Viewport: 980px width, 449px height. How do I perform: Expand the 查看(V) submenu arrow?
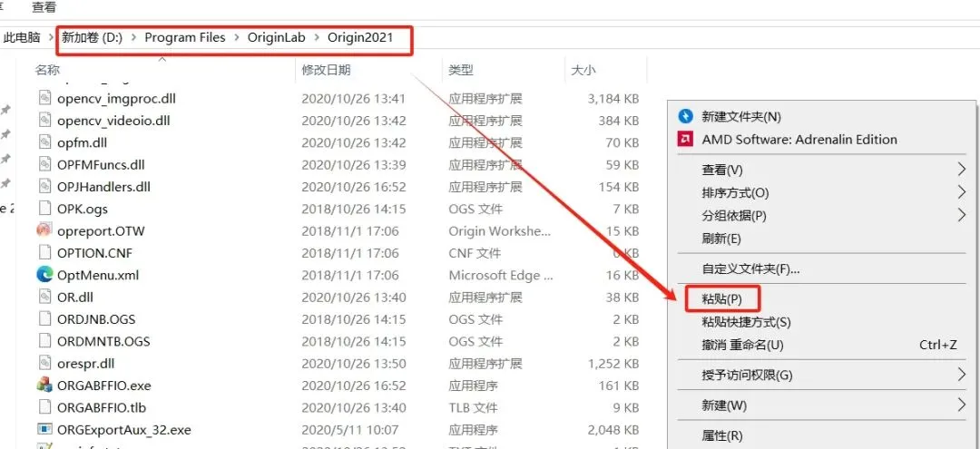tap(961, 170)
